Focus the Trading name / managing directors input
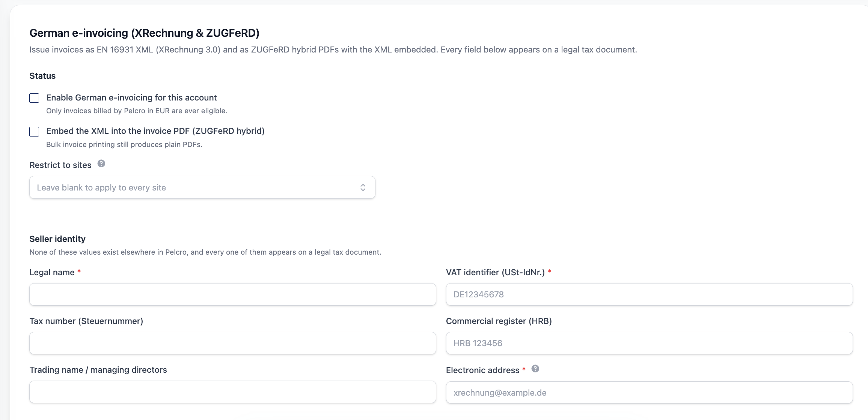 pos(233,392)
